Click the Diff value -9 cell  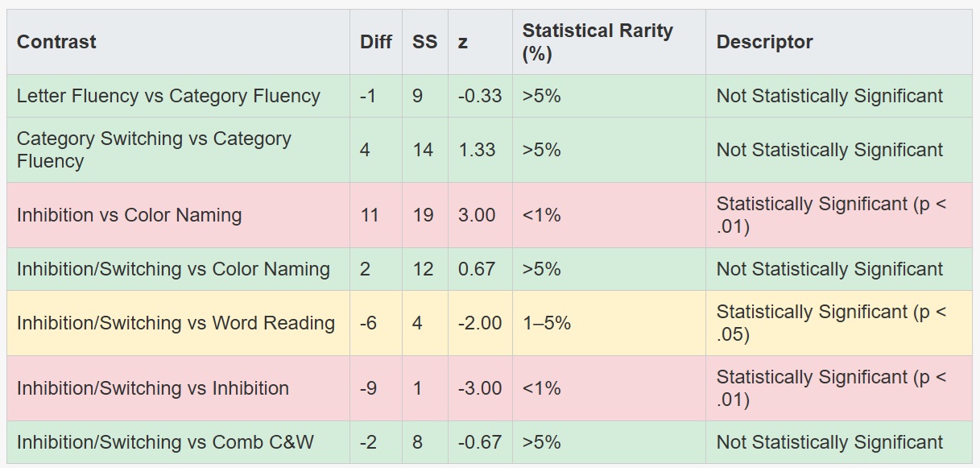point(368,388)
